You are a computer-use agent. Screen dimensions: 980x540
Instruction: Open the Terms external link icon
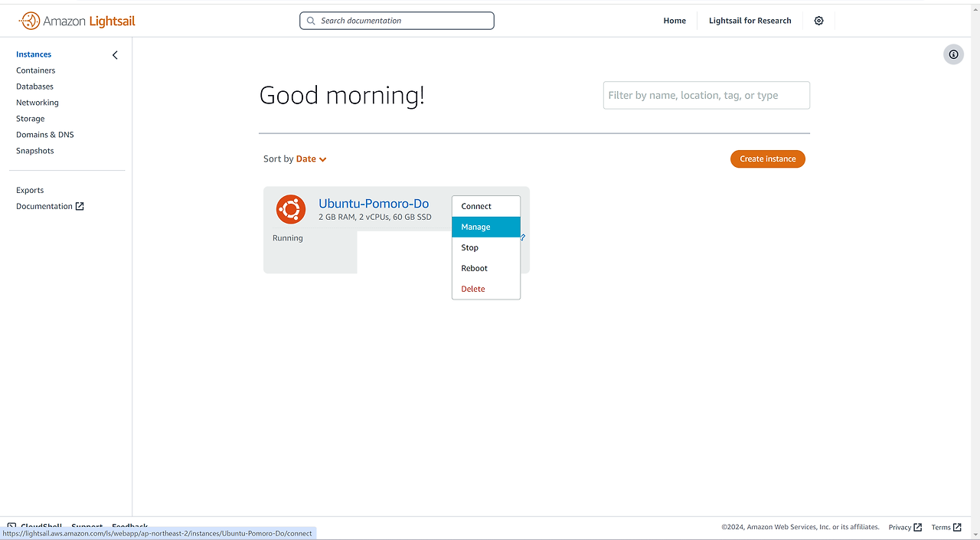(x=957, y=527)
